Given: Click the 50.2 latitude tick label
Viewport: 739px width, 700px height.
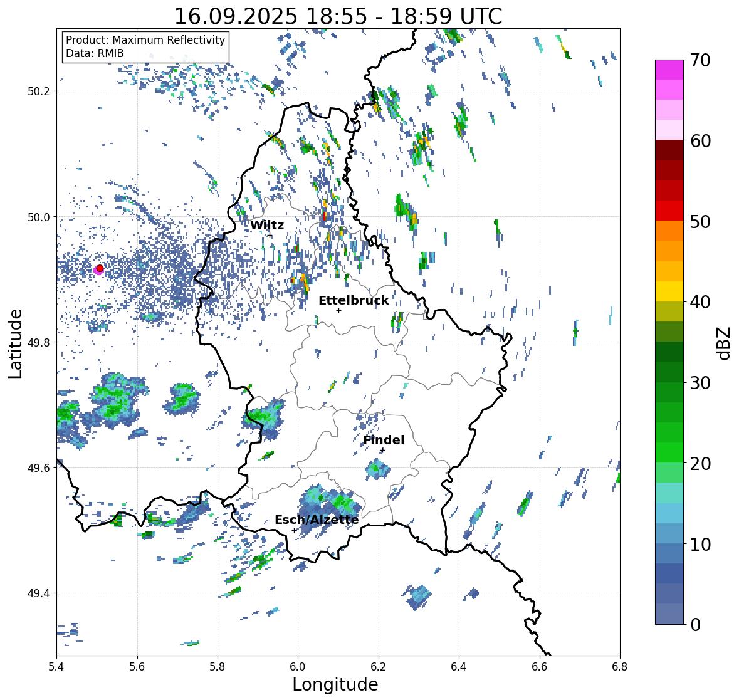Looking at the screenshot, I should pos(39,91).
